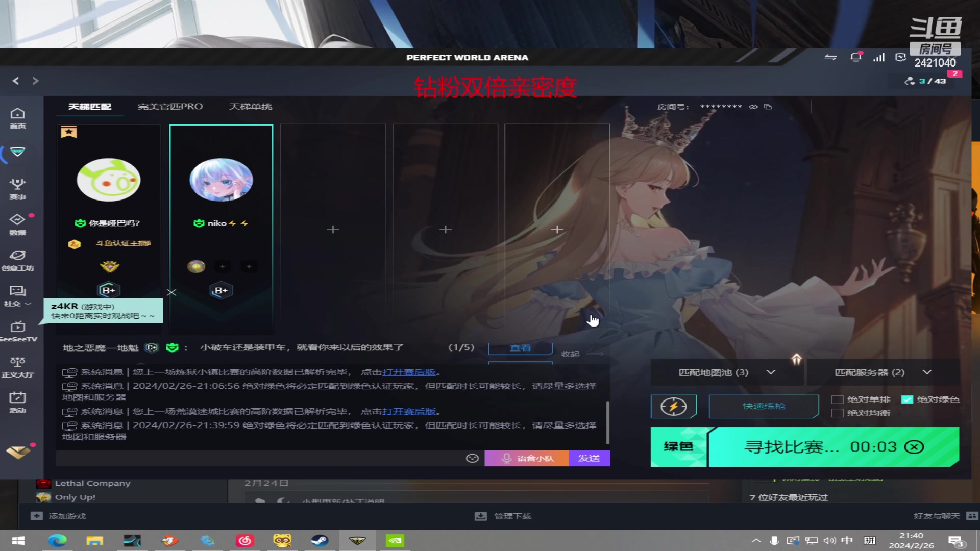
Task: Open SeeSeeTV in the sidebar
Action: coord(17,331)
